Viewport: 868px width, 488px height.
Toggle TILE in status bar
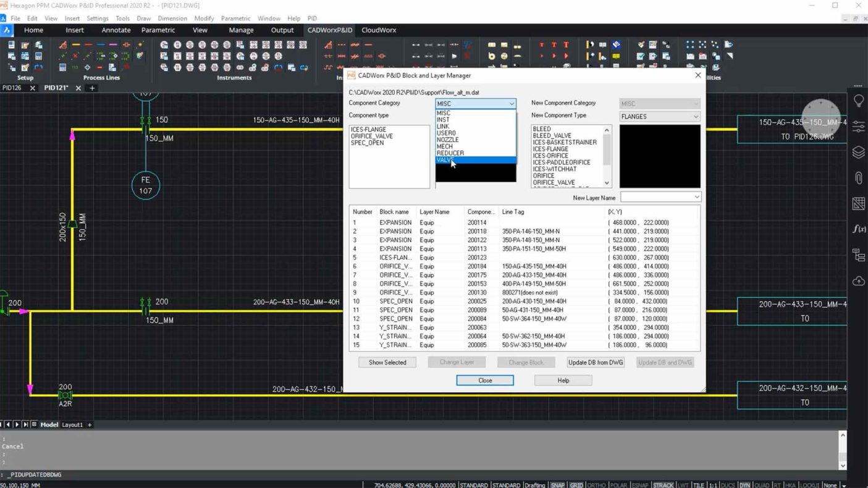tap(698, 485)
